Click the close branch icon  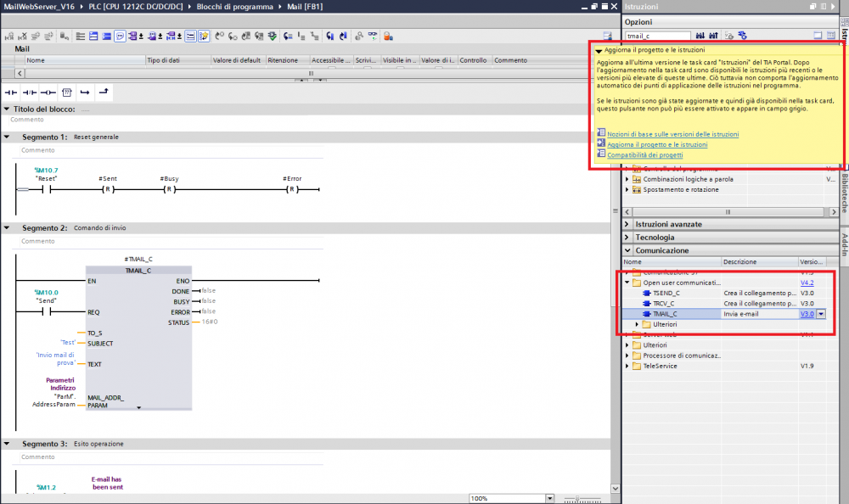[103, 92]
